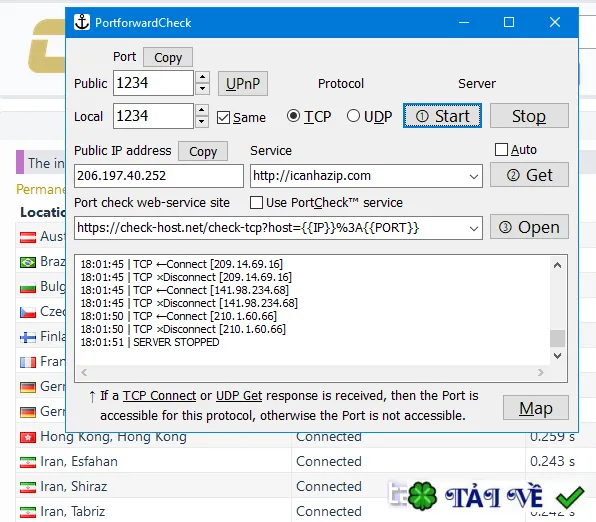Click the Stop server button
Viewport: 596px width, 522px height.
(x=529, y=116)
